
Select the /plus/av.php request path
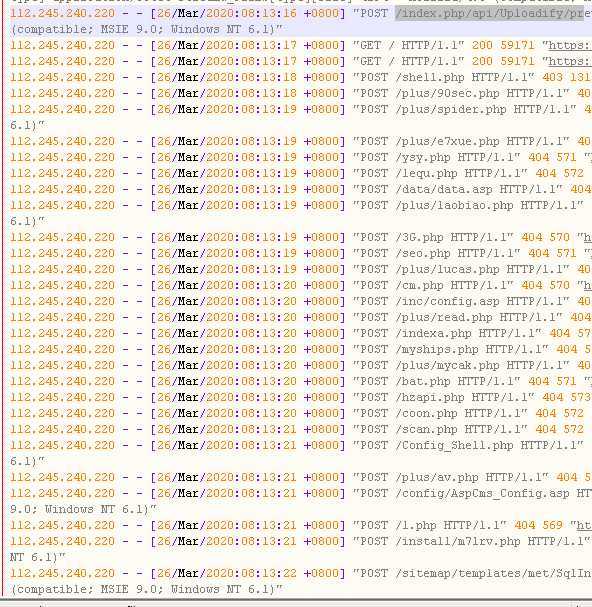click(437, 477)
